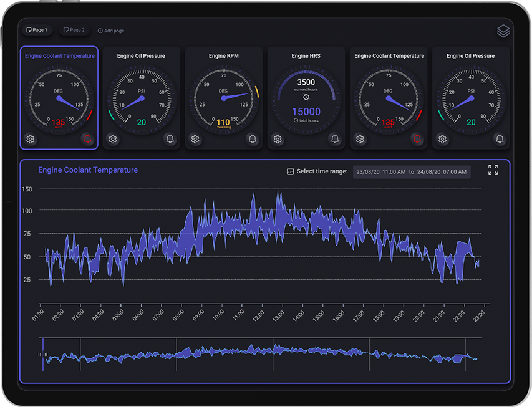Click the 09:00 time axis label
The image size is (532, 407).
click(198, 315)
